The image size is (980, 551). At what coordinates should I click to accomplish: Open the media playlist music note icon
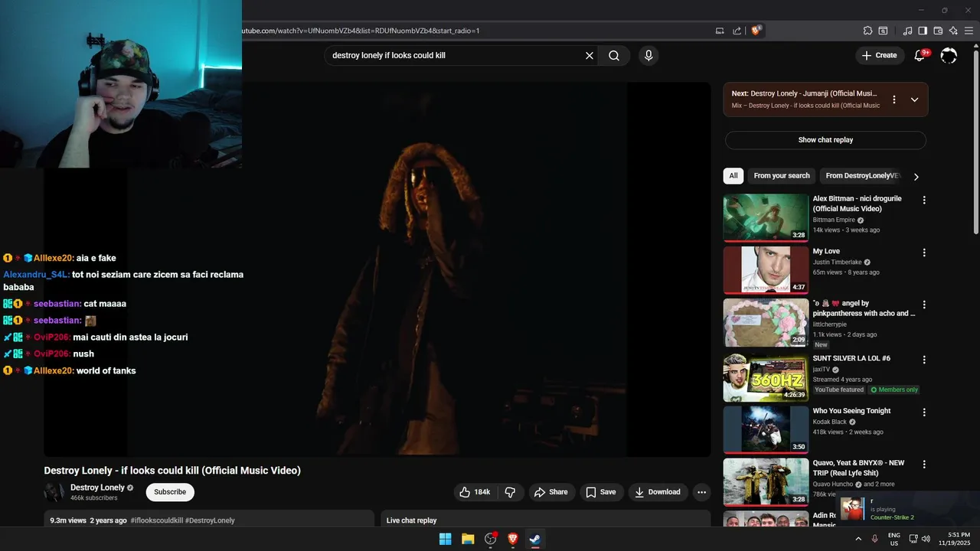click(908, 31)
